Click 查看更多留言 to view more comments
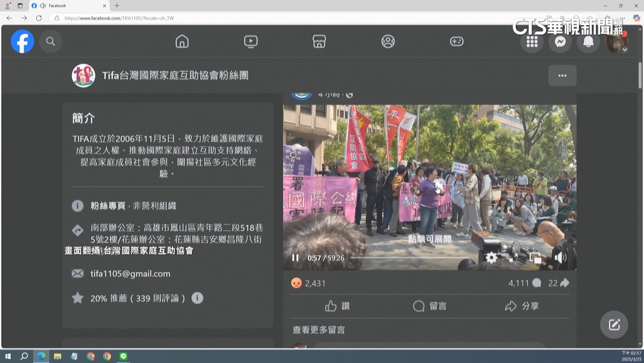Screen dimensions: 644x363 point(319,329)
